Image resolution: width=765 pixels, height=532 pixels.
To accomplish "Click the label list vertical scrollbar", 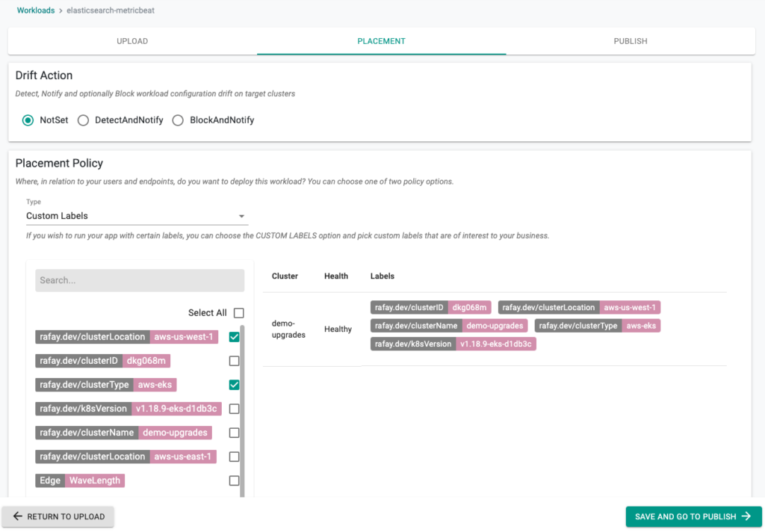I will click(243, 411).
